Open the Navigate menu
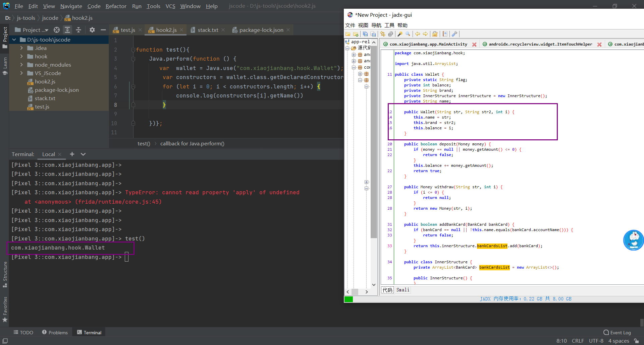Image resolution: width=644 pixels, height=345 pixels. pos(71,6)
